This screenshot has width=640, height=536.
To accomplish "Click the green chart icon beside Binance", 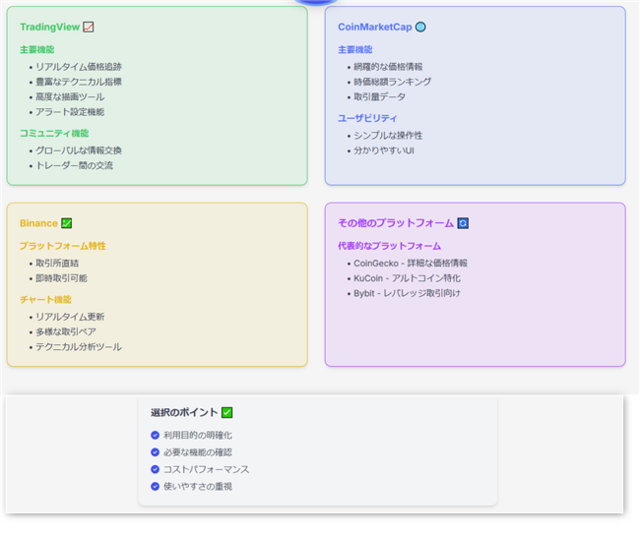I will coord(67,223).
